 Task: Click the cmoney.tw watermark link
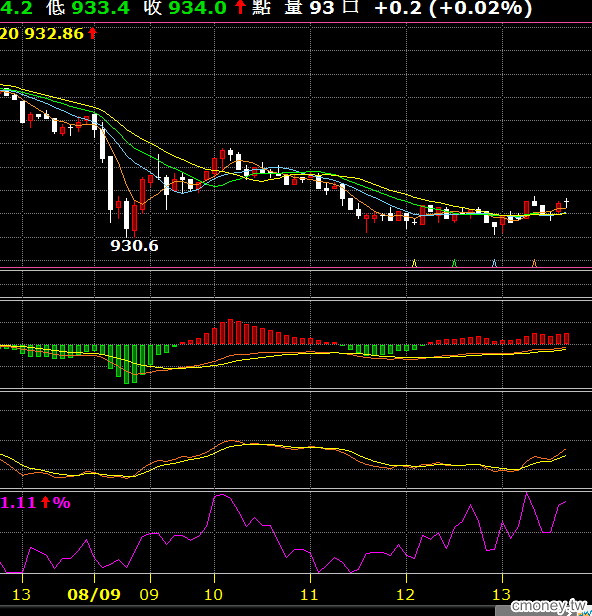tap(548, 605)
